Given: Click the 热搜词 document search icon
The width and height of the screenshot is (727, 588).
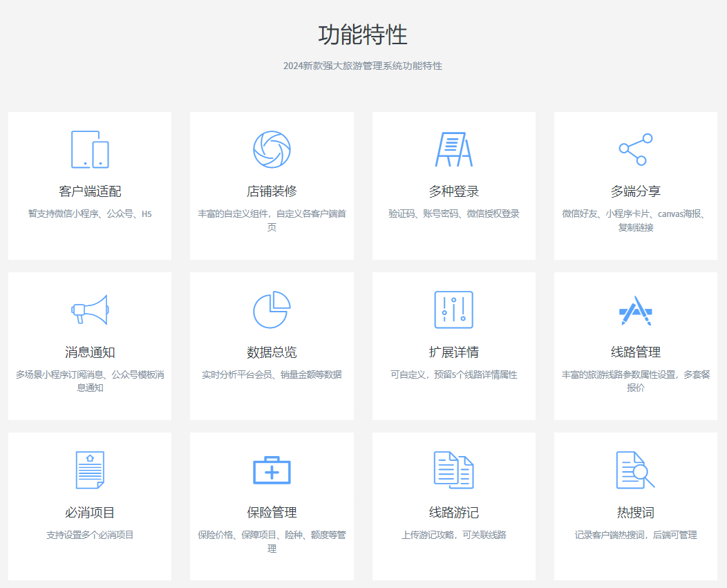Looking at the screenshot, I should coord(635,470).
